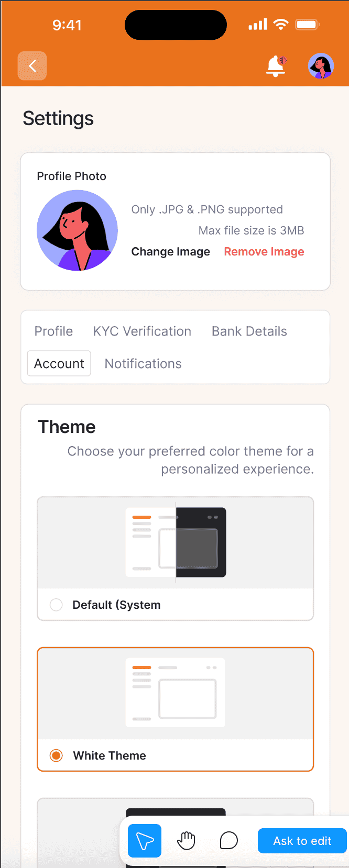
Task: Click the large profile photo
Action: pyautogui.click(x=78, y=230)
